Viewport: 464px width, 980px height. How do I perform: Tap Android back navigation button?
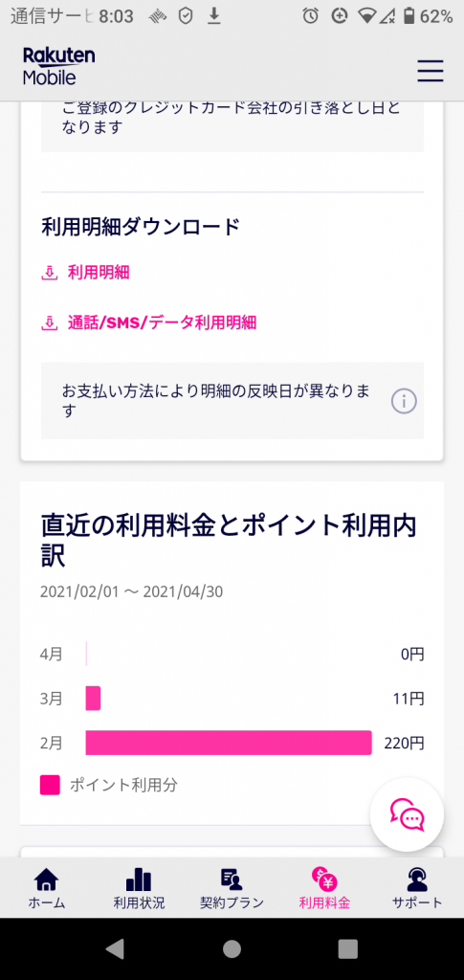pos(115,948)
